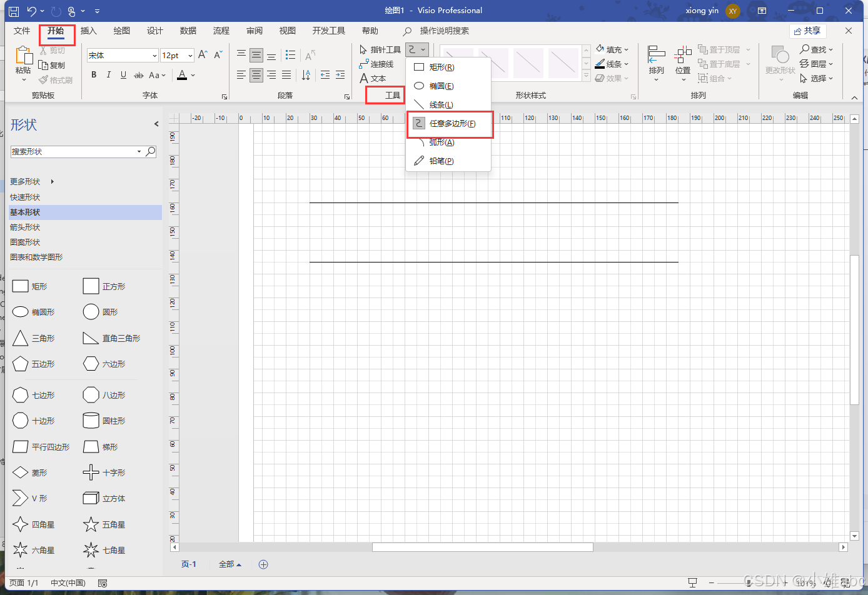The height and width of the screenshot is (595, 868).
Task: Open the Aa change case dropdown
Action: click(157, 75)
